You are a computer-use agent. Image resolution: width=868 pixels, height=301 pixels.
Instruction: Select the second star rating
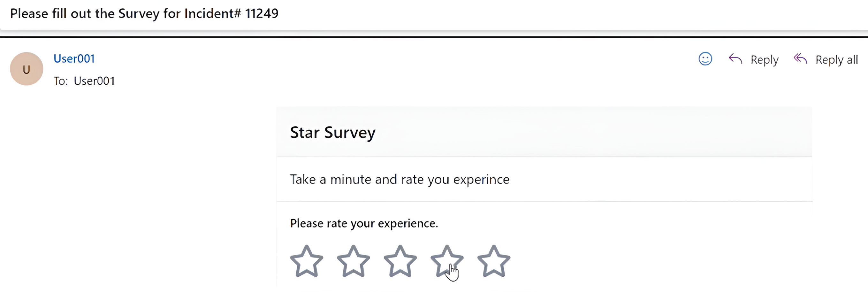[x=353, y=262]
